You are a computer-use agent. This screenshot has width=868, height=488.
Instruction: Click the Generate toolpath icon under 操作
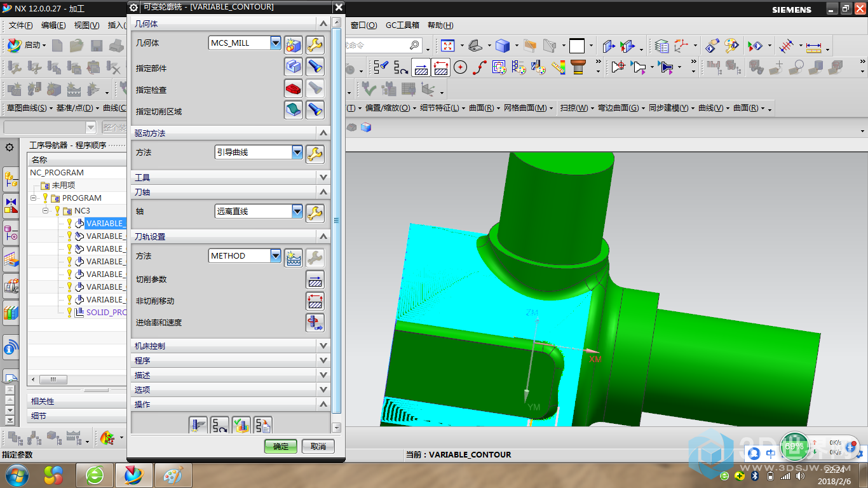pyautogui.click(x=198, y=425)
